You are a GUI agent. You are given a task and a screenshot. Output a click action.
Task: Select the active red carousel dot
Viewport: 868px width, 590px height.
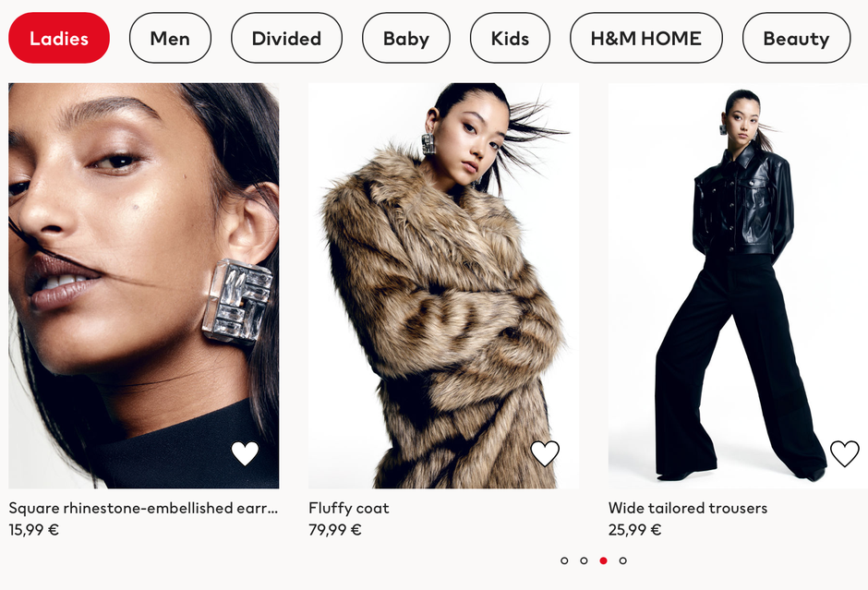(603, 560)
